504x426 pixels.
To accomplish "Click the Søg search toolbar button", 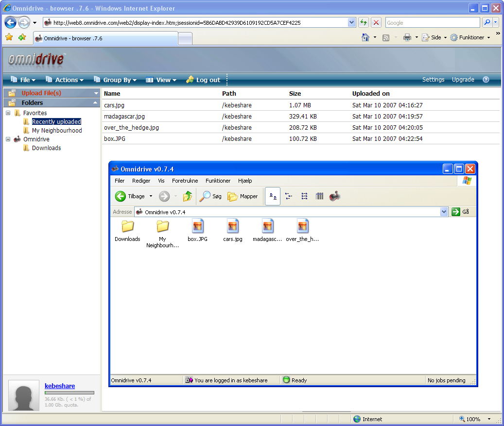I will (x=210, y=196).
